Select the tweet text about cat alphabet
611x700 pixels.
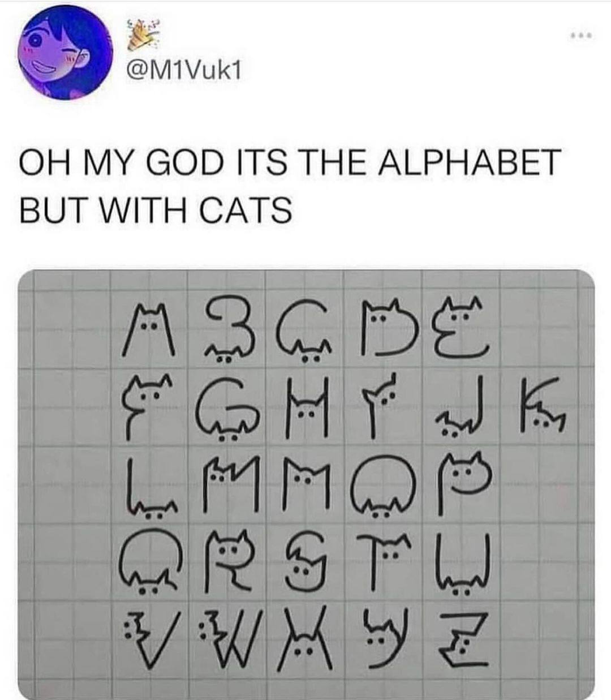289,186
